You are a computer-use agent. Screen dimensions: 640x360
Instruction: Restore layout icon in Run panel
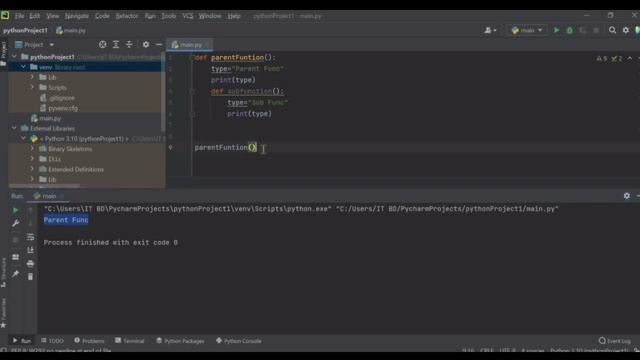16,257
